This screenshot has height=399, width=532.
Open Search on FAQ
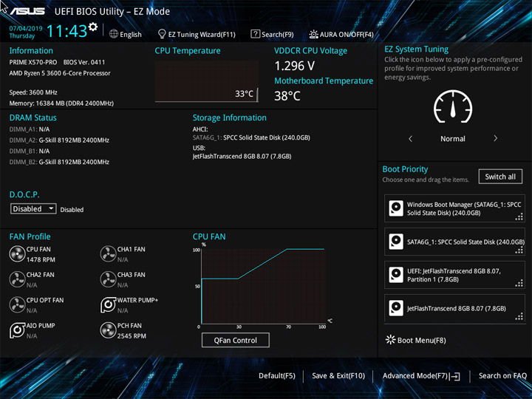(x=502, y=375)
